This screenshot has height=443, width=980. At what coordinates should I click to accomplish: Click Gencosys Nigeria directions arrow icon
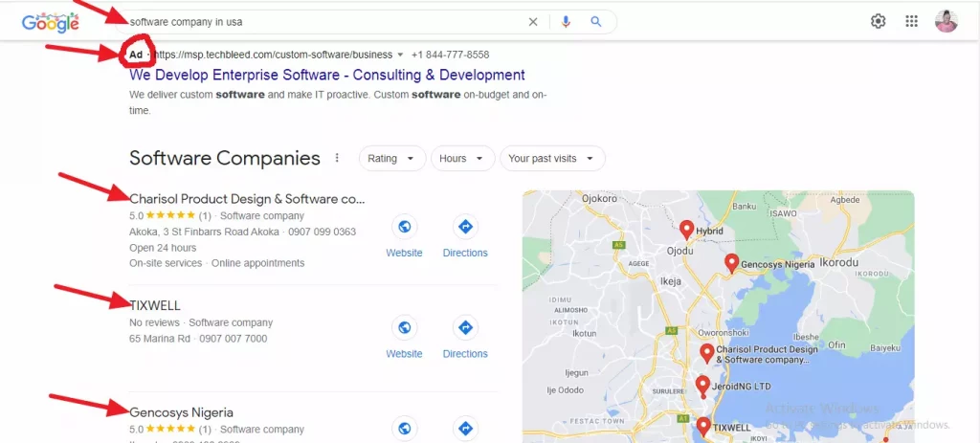pyautogui.click(x=465, y=429)
